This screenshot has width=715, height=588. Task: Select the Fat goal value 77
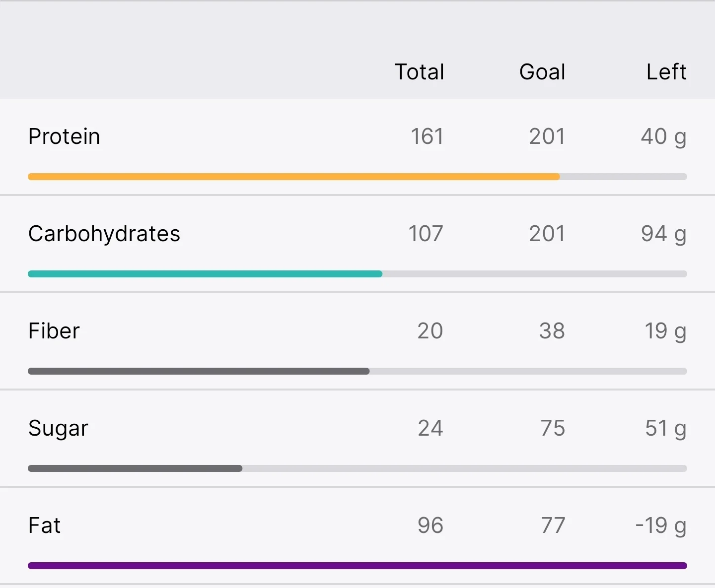pyautogui.click(x=553, y=525)
